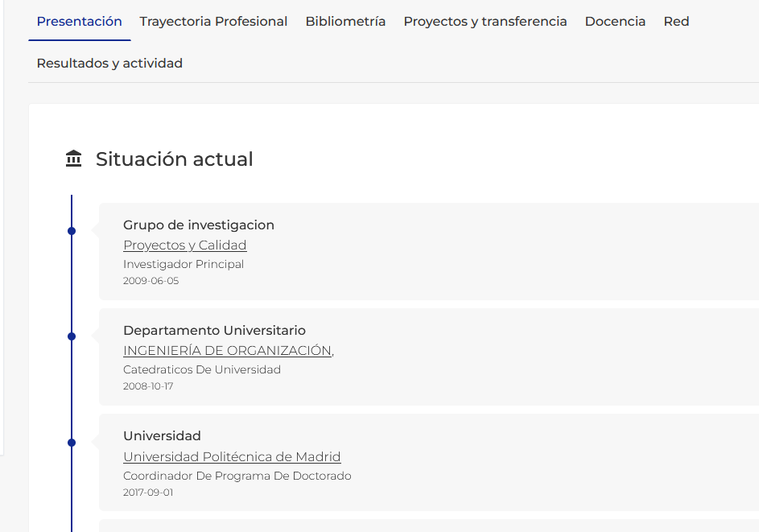Image resolution: width=759 pixels, height=532 pixels.
Task: Click timeline dot for Grupo de investigacion
Action: coord(72,231)
